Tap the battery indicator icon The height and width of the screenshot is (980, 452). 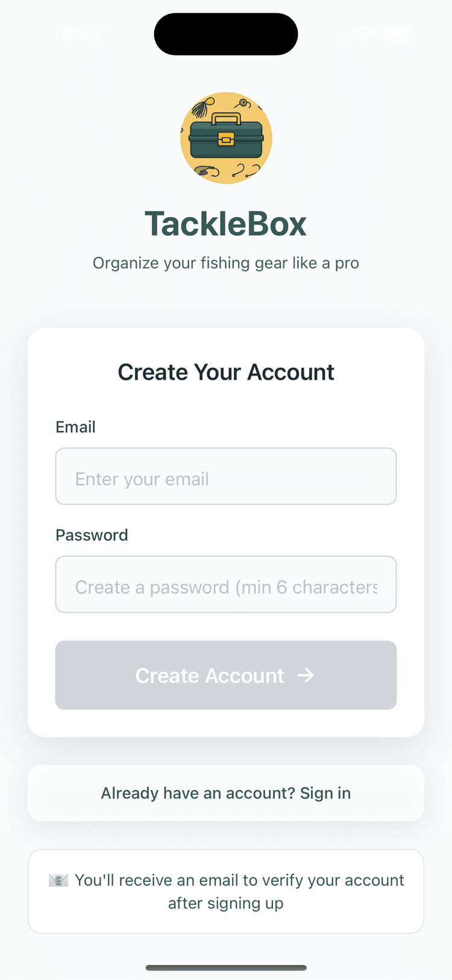[x=398, y=33]
